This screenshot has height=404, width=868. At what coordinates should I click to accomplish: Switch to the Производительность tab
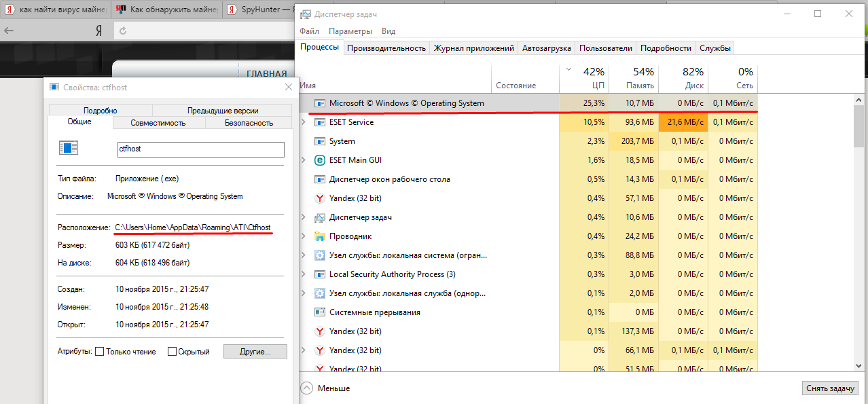click(386, 48)
